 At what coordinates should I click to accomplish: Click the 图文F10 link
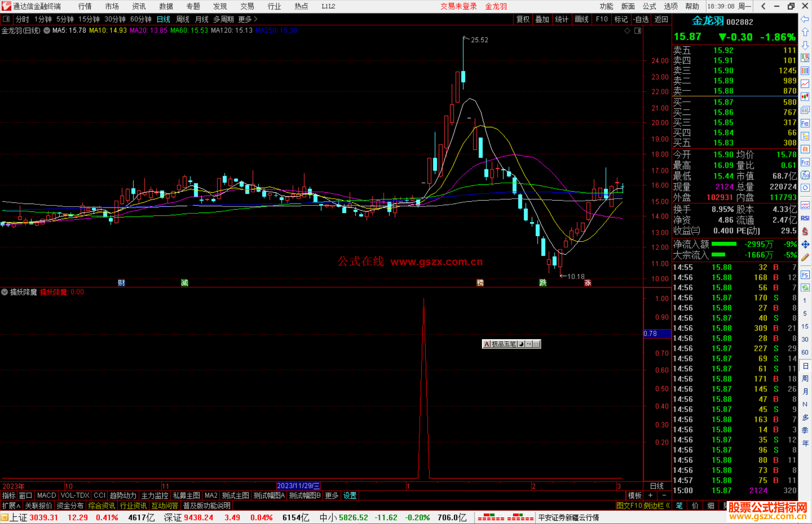coord(629,506)
